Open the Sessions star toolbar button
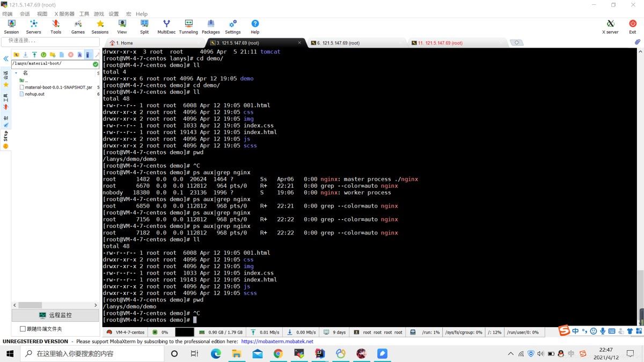 pyautogui.click(x=100, y=27)
